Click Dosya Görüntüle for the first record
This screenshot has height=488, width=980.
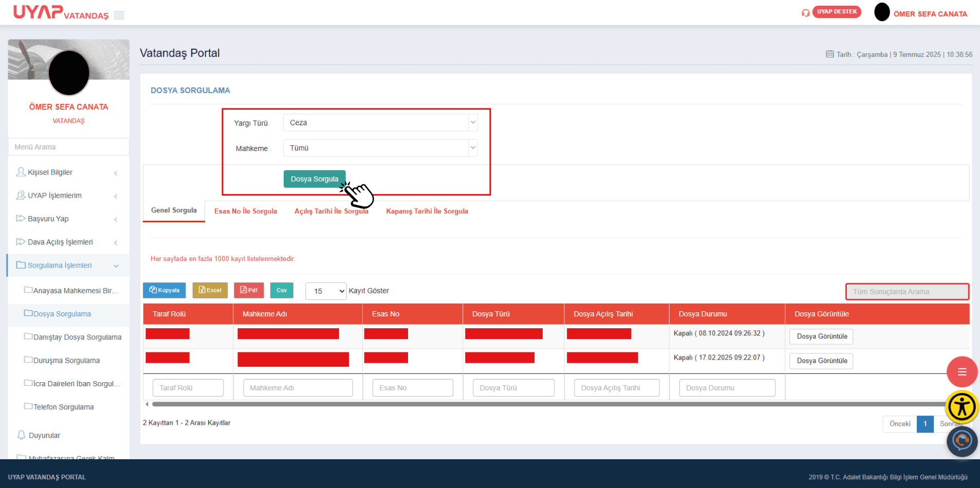coord(821,336)
